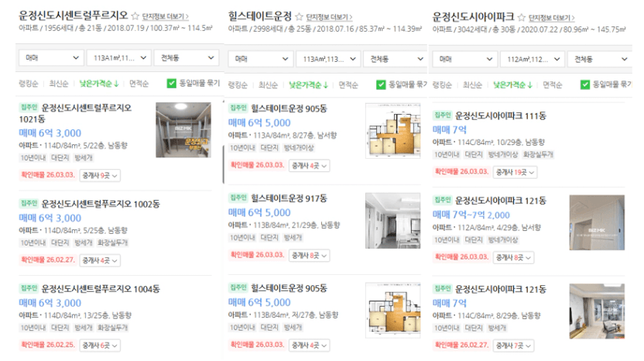Screen dimensions: 644x361
Task: Toggle 동일매물 묶기 checkbox in 센트럴푸르지오 panel
Action: (172, 84)
